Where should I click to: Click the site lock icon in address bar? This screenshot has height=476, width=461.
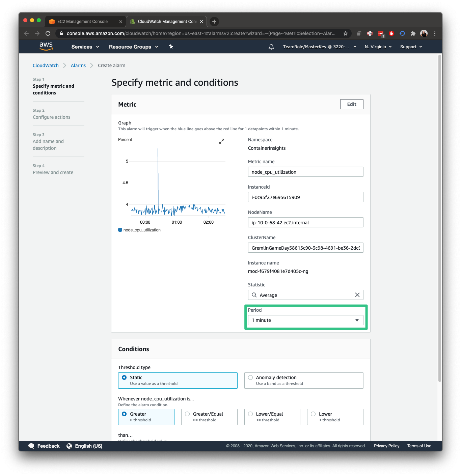[61, 33]
